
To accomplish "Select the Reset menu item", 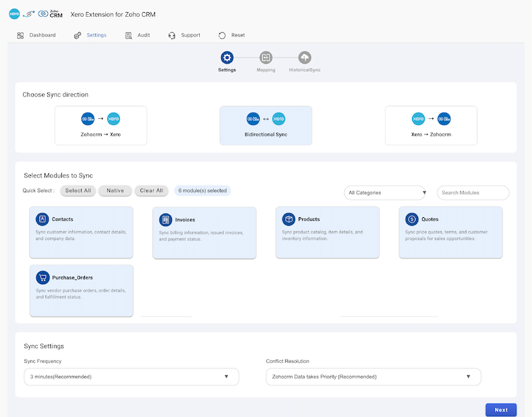I will point(232,35).
